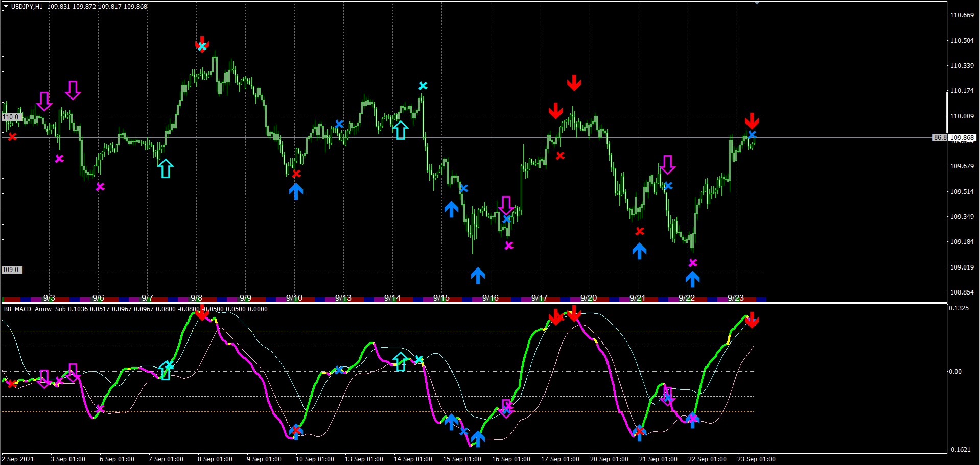
Task: Click the '15 Sep 01:00' time axis label
Action: coord(462,459)
